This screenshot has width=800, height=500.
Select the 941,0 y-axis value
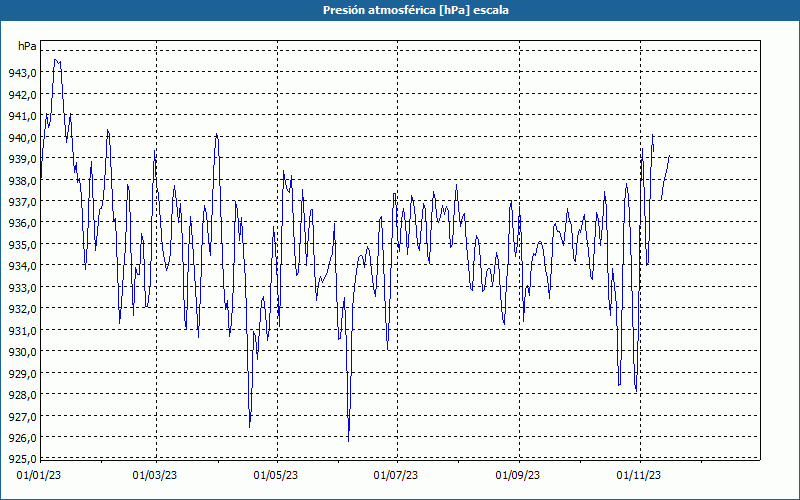pos(22,116)
